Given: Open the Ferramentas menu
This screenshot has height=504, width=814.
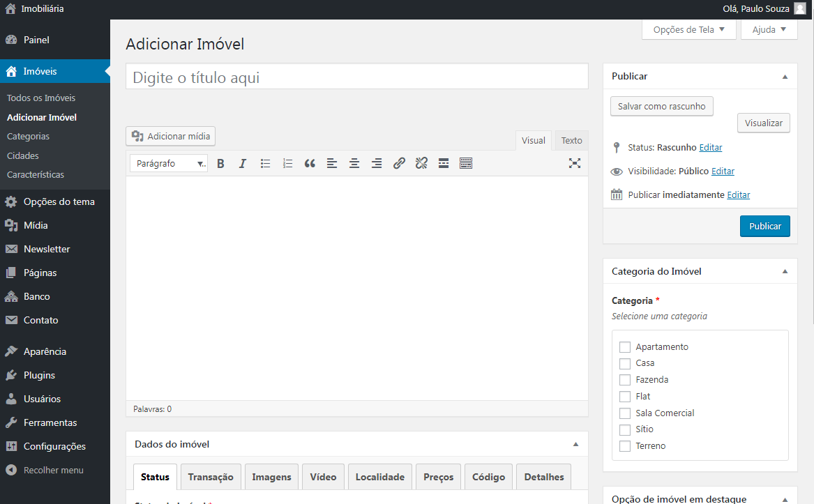Looking at the screenshot, I should coord(55,422).
